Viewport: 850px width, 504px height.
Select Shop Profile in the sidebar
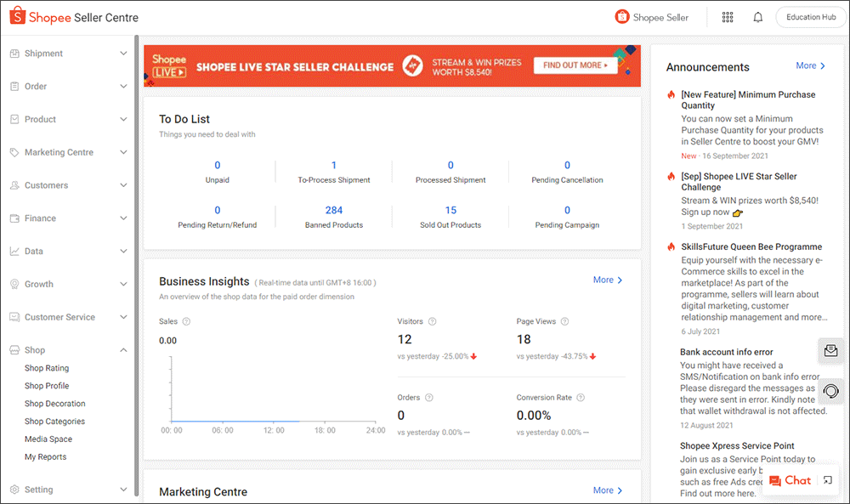[45, 385]
